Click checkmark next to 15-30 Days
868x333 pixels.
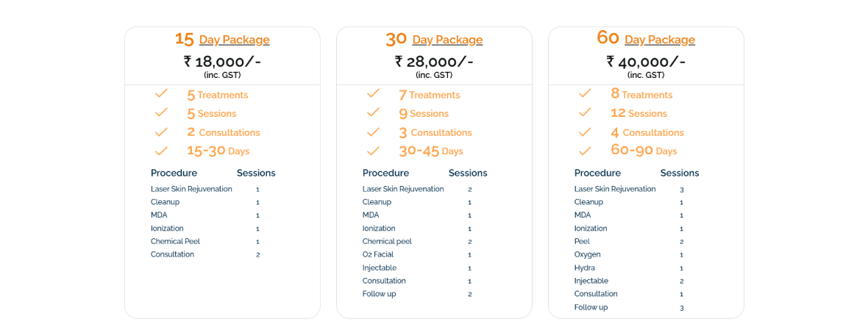161,151
